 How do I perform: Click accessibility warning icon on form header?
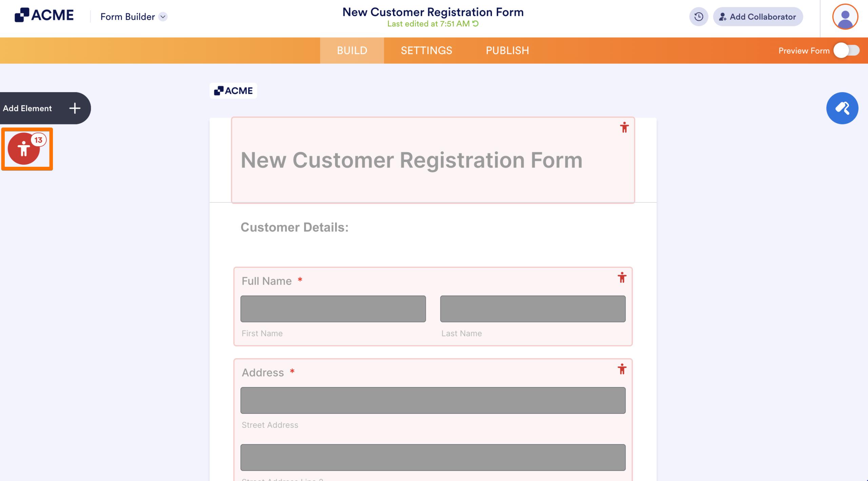[x=624, y=127]
